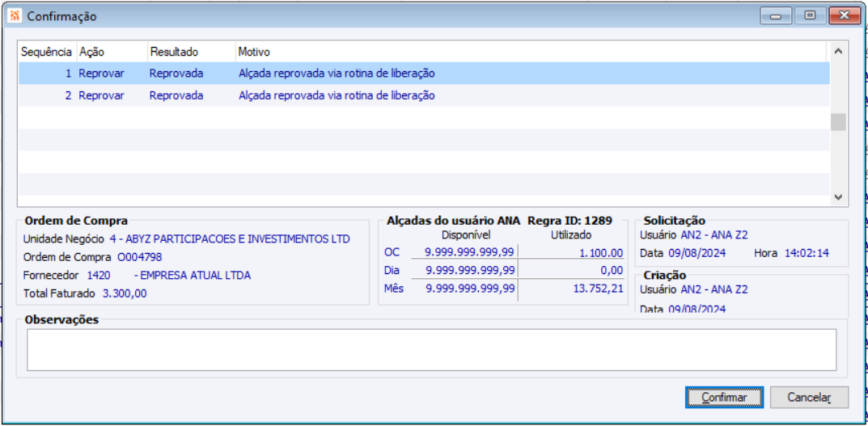Minimize the Confirmação window
Image resolution: width=868 pixels, height=426 pixels.
[x=776, y=16]
